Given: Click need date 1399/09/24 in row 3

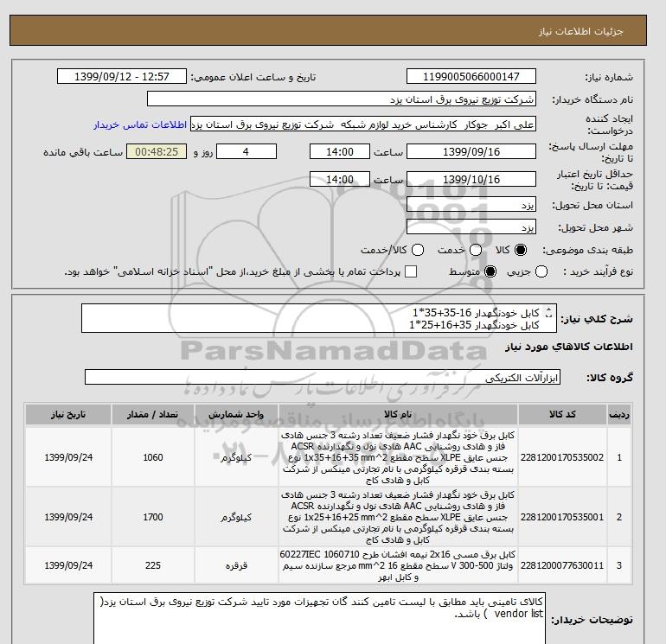Looking at the screenshot, I should tap(68, 565).
